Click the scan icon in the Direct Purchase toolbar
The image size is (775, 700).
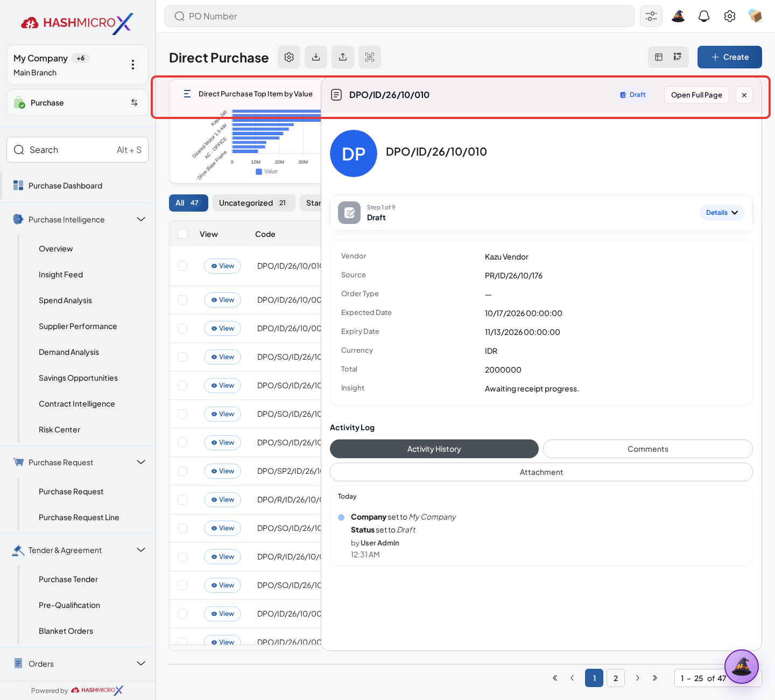point(370,57)
